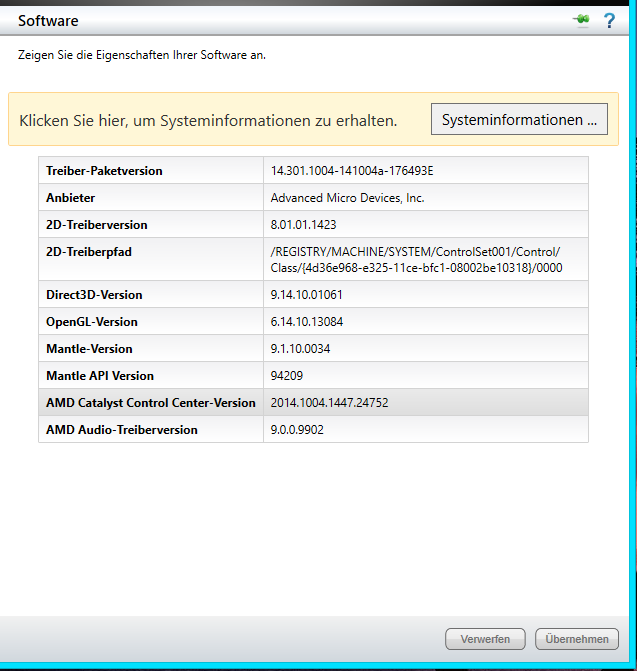Image resolution: width=637 pixels, height=671 pixels.
Task: Select value 2014.1004.1447.24752
Action: [x=329, y=403]
